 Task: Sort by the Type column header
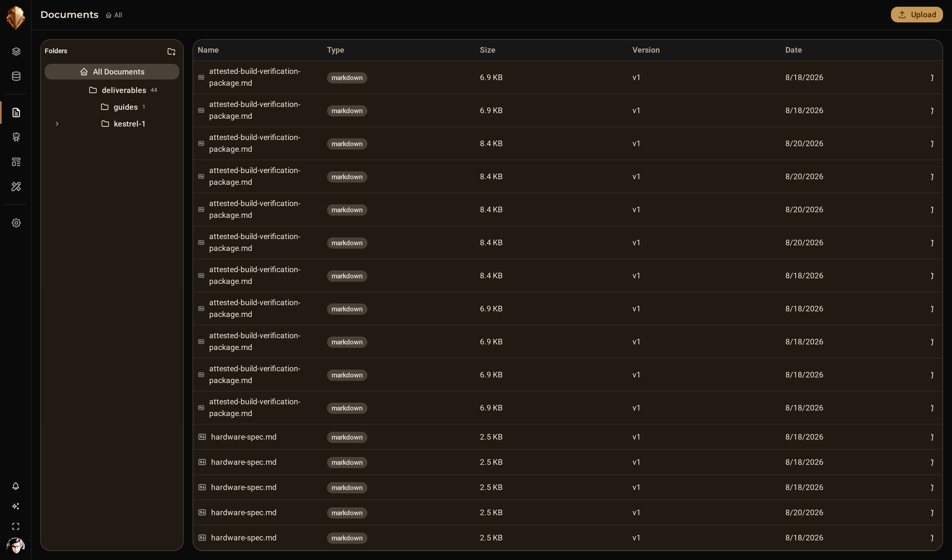point(335,50)
